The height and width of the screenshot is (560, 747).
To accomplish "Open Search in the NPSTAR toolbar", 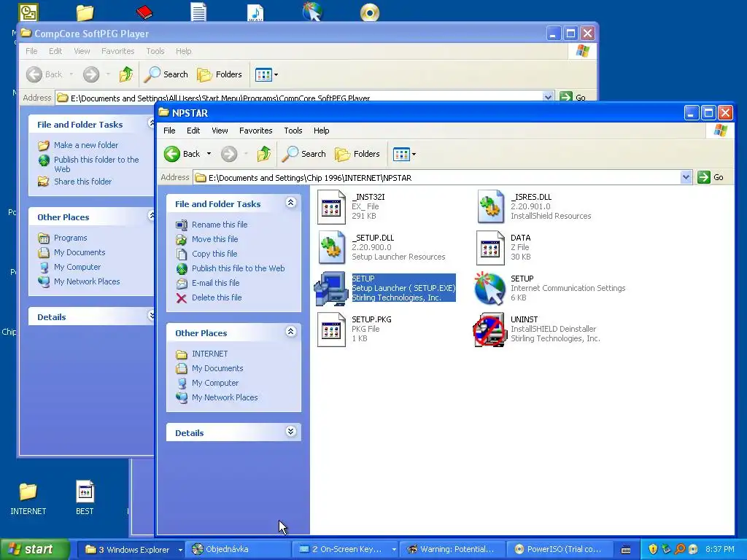I will pos(304,154).
